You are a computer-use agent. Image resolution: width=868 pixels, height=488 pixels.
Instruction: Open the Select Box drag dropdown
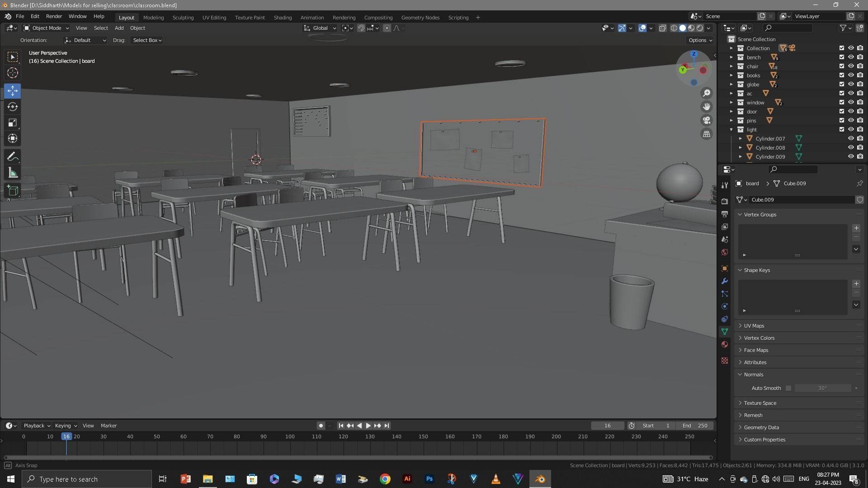click(147, 40)
